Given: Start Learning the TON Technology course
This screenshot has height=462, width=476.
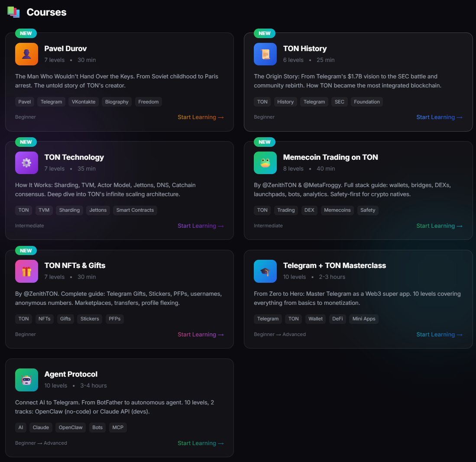Looking at the screenshot, I should coord(201,226).
